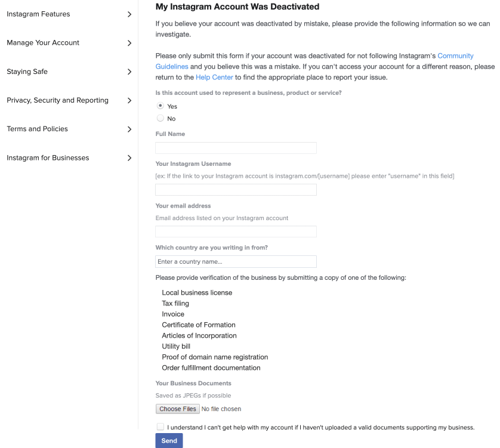This screenshot has width=500, height=448.
Task: Click chevron next to Manage Your Account
Action: 129,43
